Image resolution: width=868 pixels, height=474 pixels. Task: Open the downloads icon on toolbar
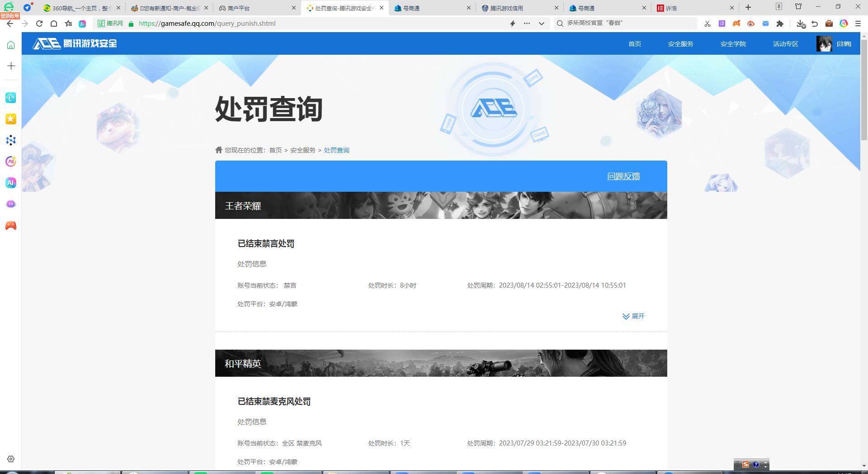(x=800, y=24)
